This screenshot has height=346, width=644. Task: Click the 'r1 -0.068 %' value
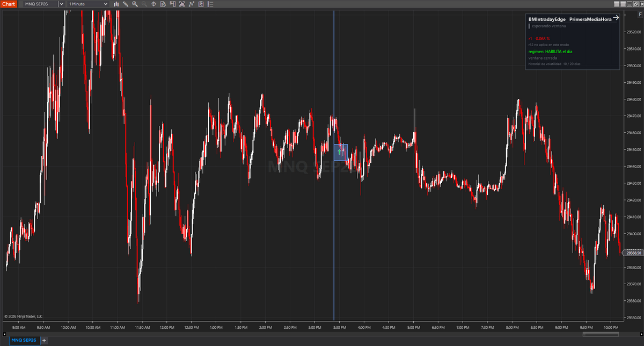click(539, 39)
